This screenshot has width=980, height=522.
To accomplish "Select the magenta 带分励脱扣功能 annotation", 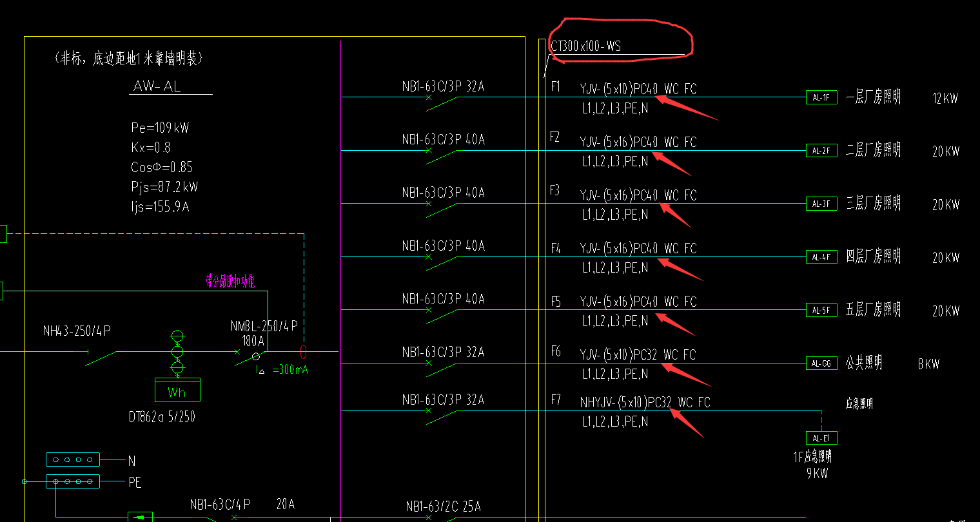I will point(230,281).
